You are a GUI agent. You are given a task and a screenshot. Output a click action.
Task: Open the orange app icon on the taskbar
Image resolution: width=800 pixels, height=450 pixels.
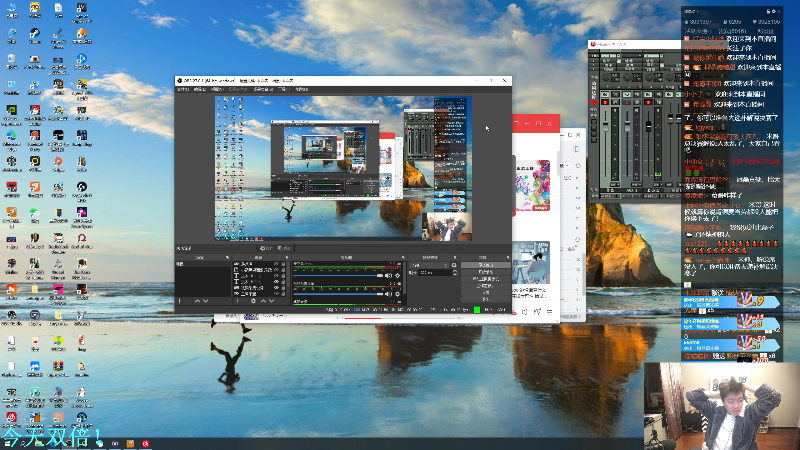coord(130,443)
